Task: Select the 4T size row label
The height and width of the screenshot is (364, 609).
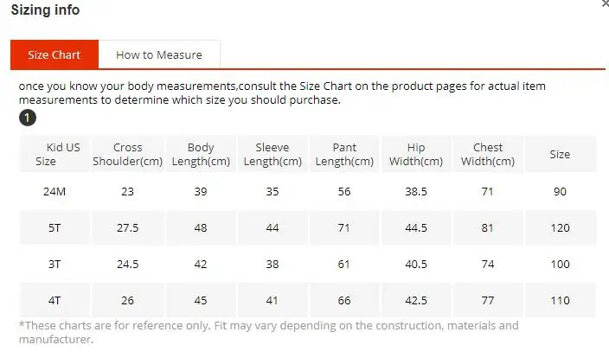Action: click(54, 300)
